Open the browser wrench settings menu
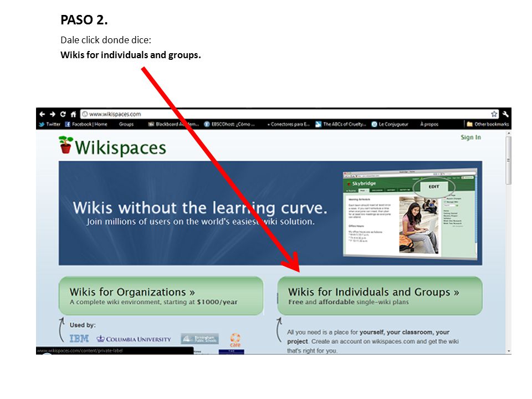 pyautogui.click(x=505, y=114)
